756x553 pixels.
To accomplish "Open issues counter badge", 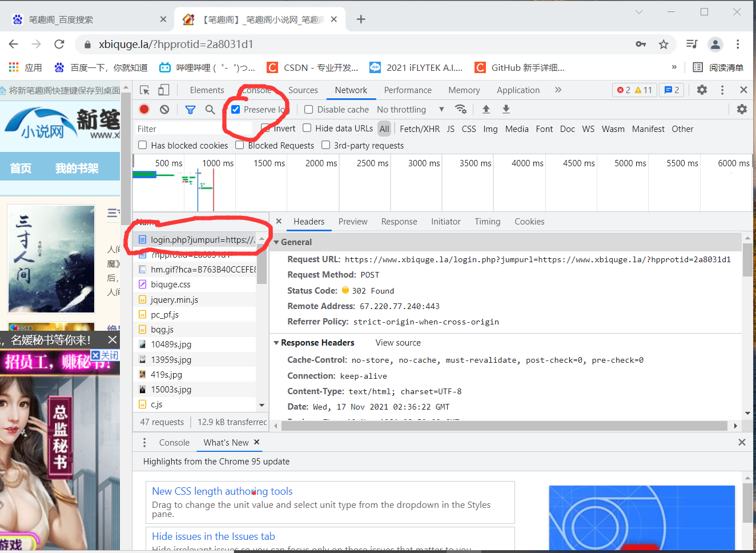I will pyautogui.click(x=671, y=90).
